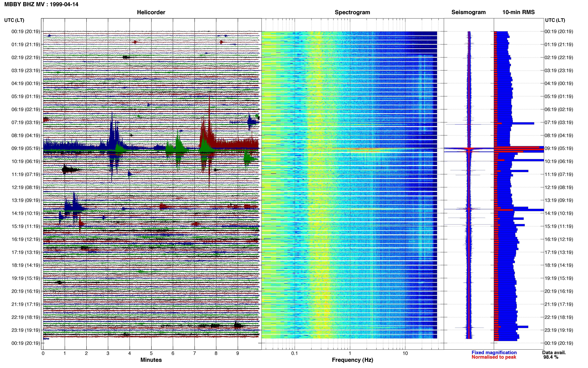Click the left time label "21:19 (17:19)"
This screenshot has width=588, height=368.
coord(26,304)
